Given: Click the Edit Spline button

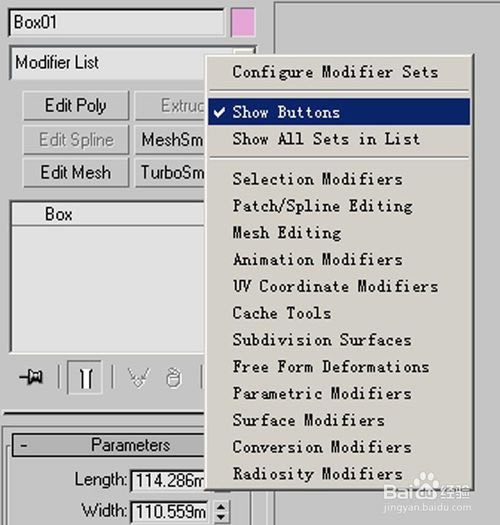Looking at the screenshot, I should click(x=76, y=140).
